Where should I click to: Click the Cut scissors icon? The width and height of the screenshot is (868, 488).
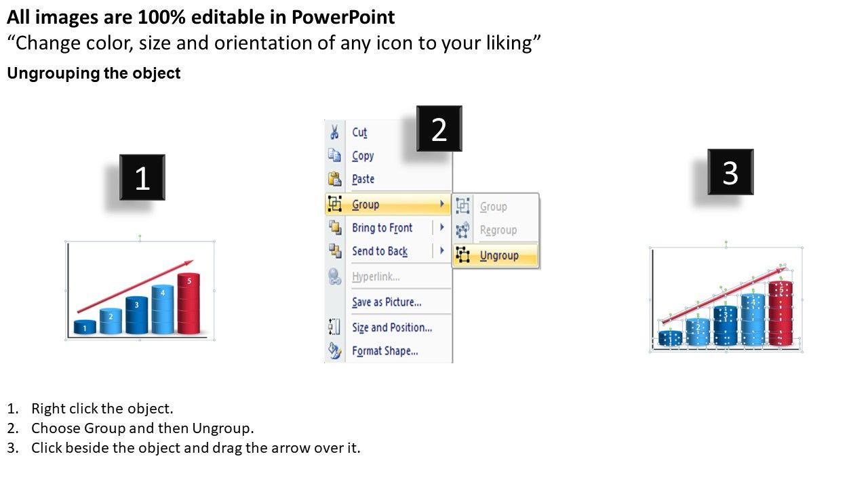tap(334, 132)
